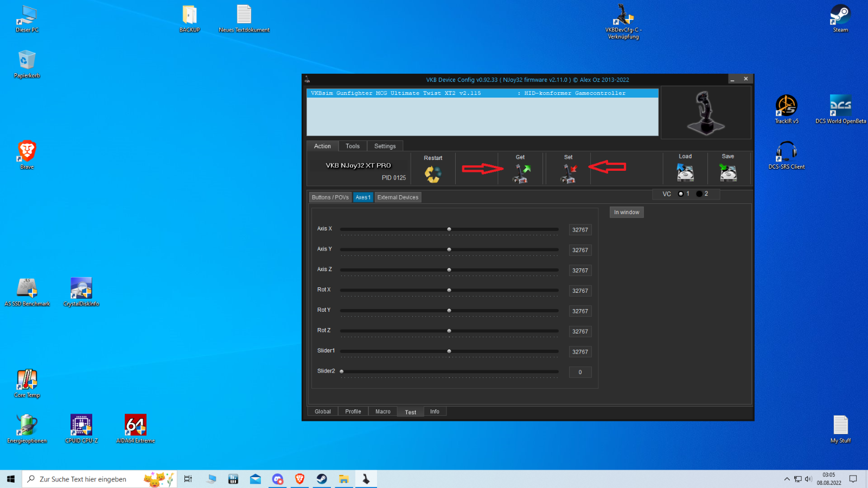Click the Load profile disk icon
Image resolution: width=868 pixels, height=488 pixels.
point(685,173)
